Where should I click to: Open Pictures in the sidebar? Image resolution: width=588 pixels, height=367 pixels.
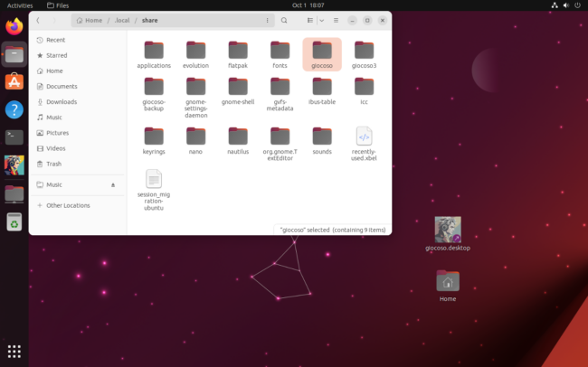point(78,133)
